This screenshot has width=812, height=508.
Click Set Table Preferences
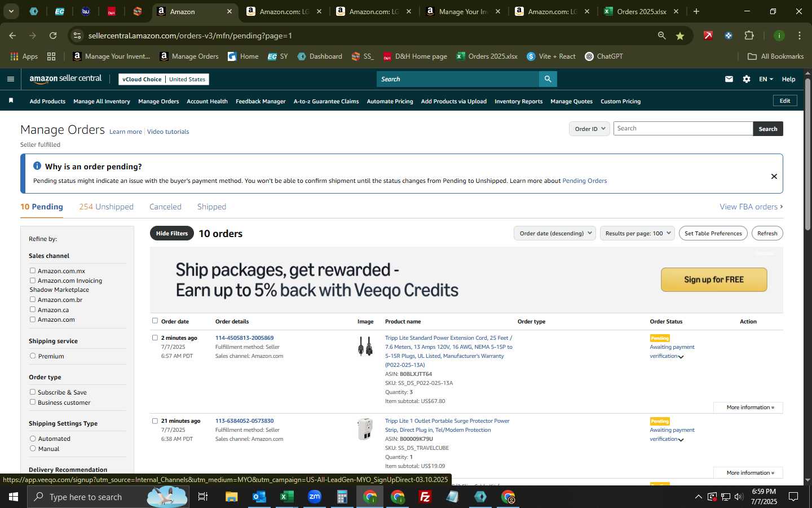point(713,233)
